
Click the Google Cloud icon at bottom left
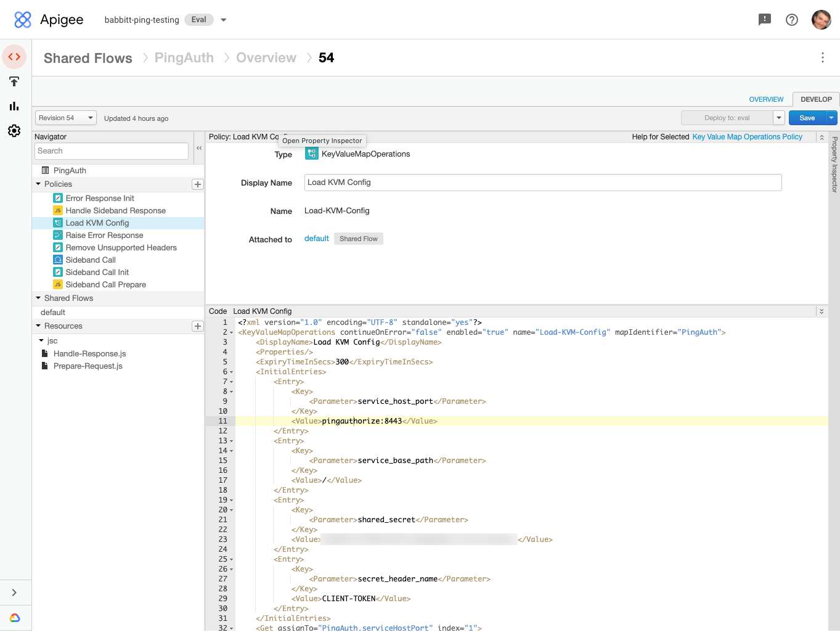coord(15,617)
